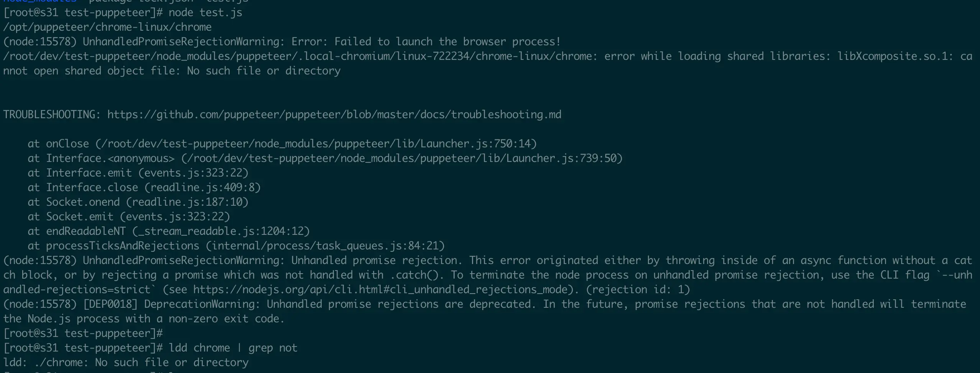Click 'ldd: ./chrome: No such file' output line

[x=126, y=362]
